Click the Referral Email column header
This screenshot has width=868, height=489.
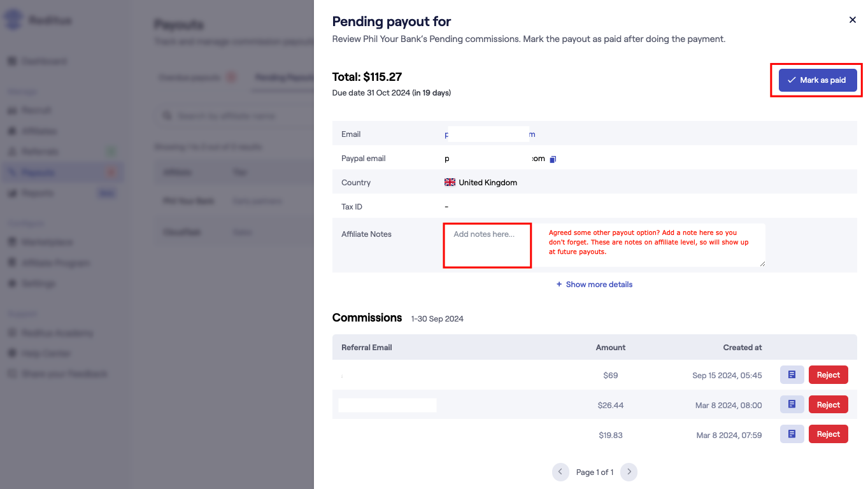point(367,348)
